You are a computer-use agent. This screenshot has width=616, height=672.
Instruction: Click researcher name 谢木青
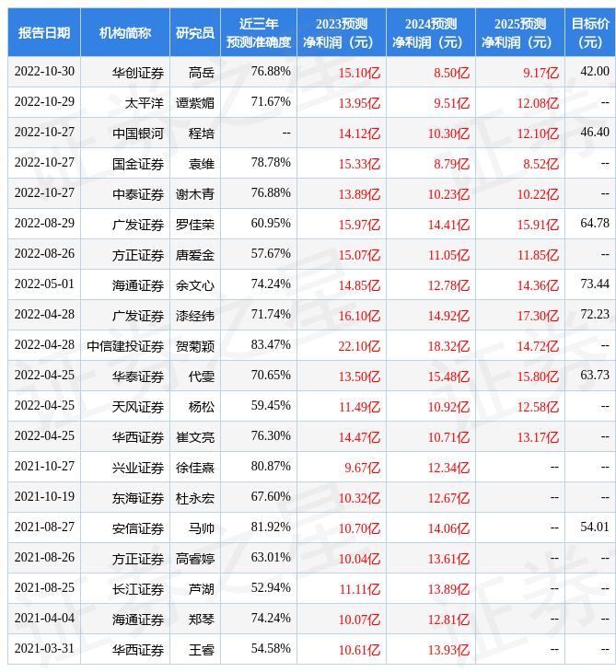195,194
